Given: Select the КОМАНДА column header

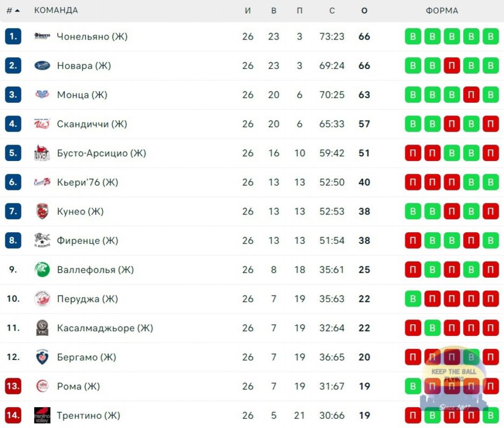Looking at the screenshot, I should [x=56, y=10].
